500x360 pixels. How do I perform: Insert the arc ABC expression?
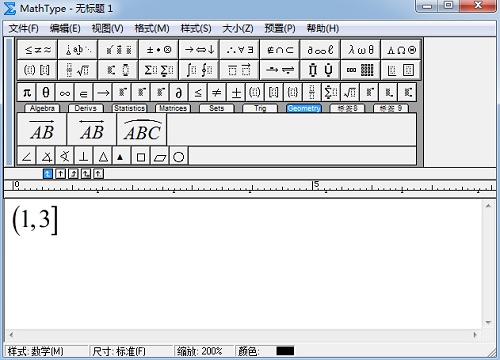pos(142,129)
